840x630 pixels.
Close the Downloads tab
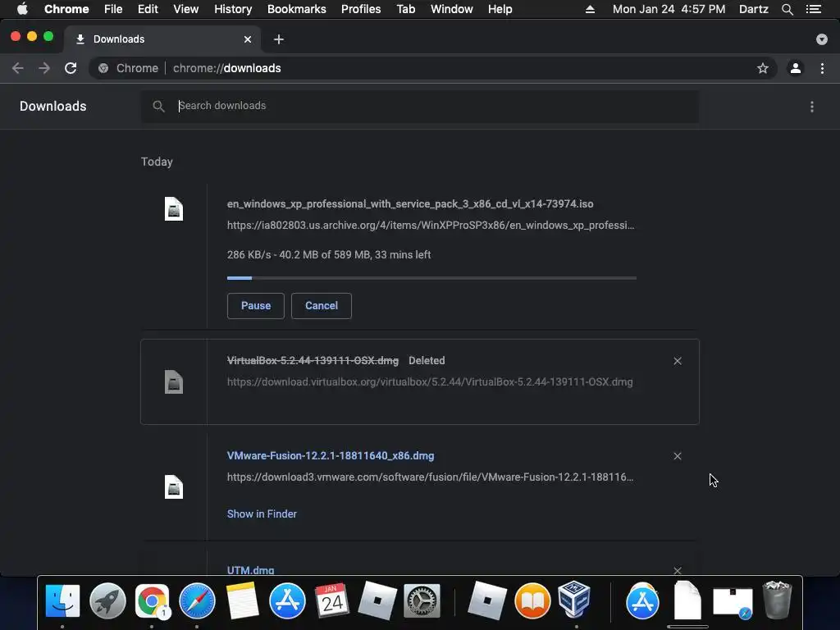[x=248, y=39]
